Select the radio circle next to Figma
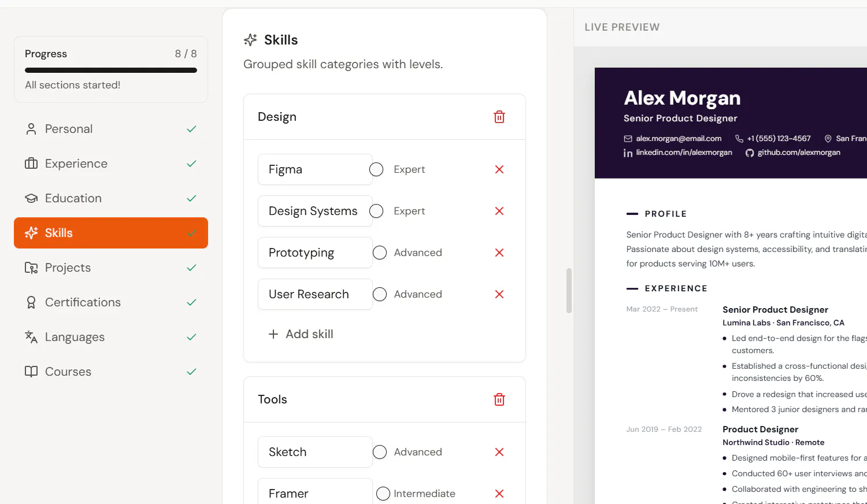This screenshot has height=504, width=867. click(376, 169)
